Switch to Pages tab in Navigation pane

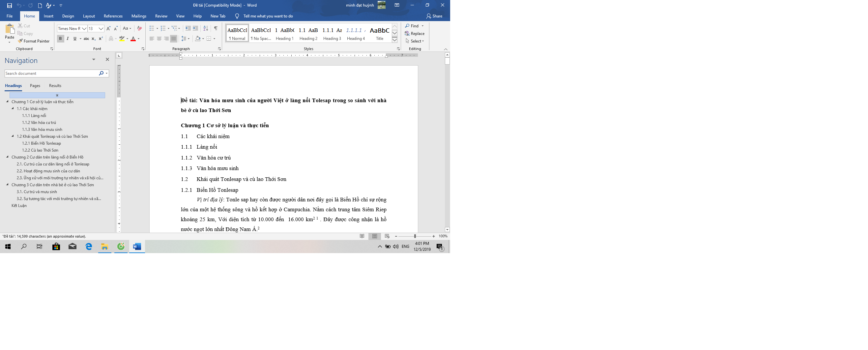tap(35, 86)
